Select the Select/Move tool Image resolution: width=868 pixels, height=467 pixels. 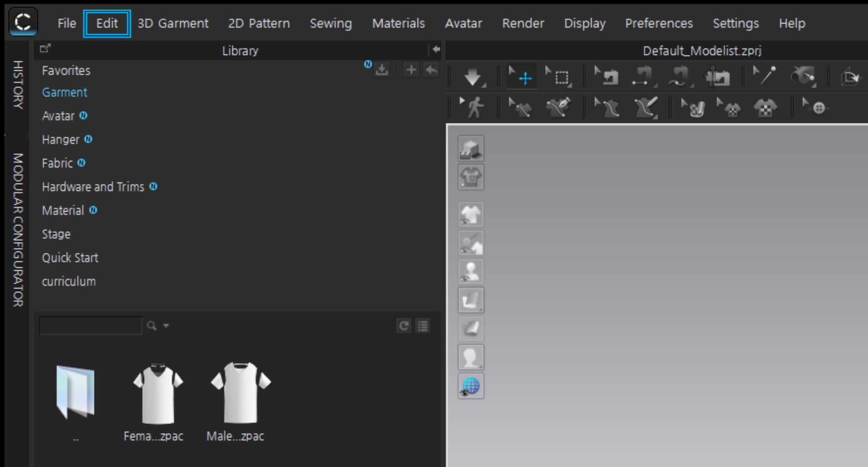[x=522, y=77]
